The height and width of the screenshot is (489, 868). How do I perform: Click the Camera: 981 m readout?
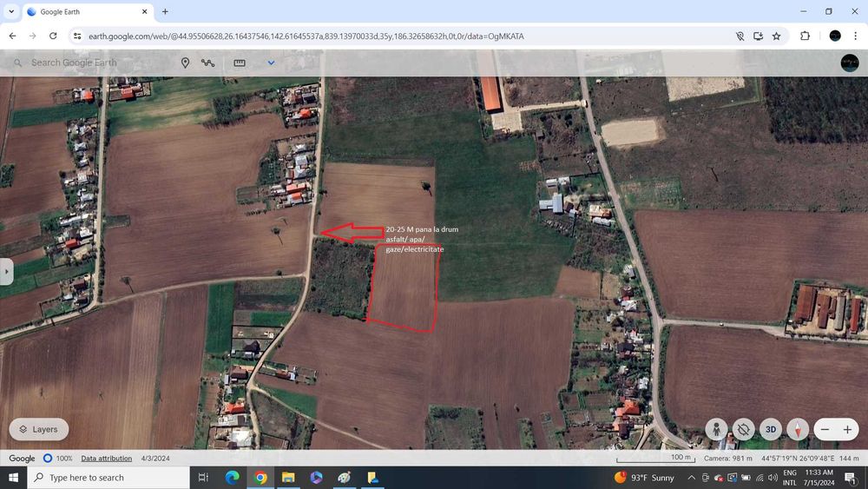click(x=728, y=459)
